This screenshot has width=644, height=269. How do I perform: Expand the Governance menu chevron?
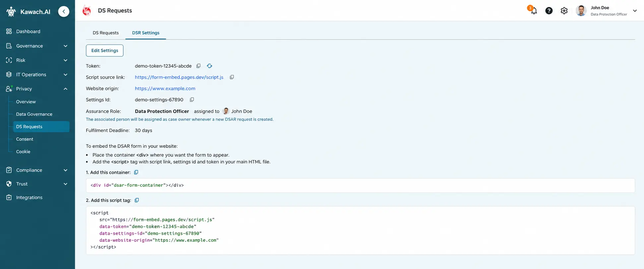click(x=65, y=46)
